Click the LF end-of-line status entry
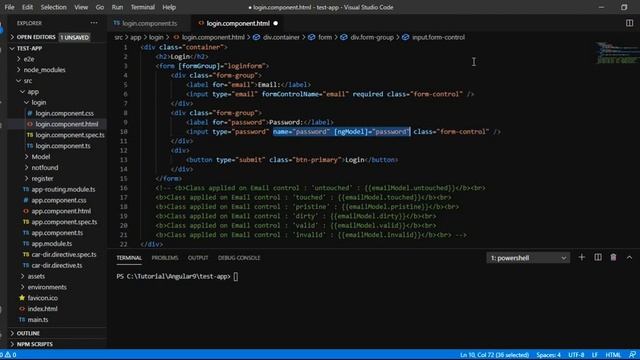 [595, 355]
